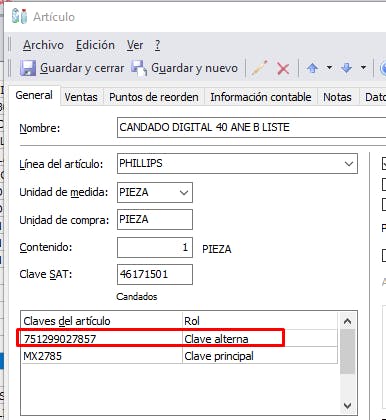The height and width of the screenshot is (420, 386).
Task: Select the 751299027857 Clave alterna row
Action: point(179,339)
